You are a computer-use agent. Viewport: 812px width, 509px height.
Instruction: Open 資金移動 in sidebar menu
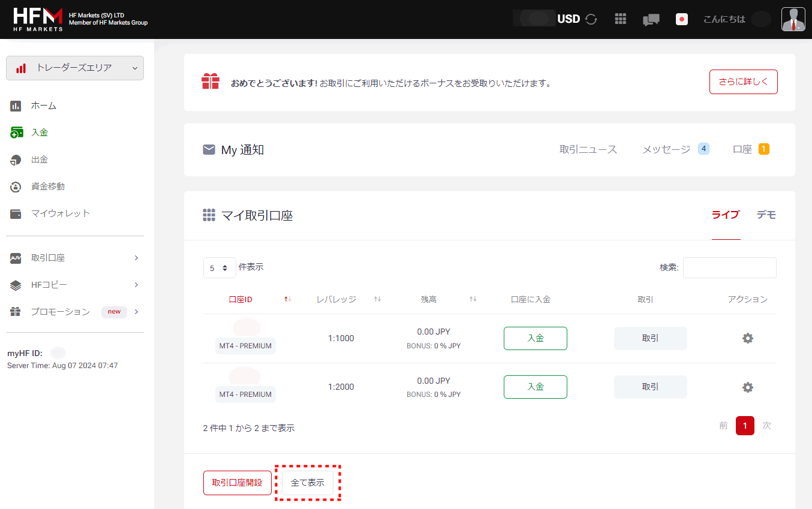[48, 186]
